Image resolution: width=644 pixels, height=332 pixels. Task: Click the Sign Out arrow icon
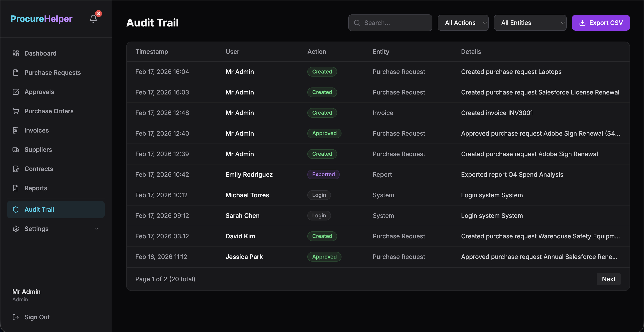(x=16, y=317)
